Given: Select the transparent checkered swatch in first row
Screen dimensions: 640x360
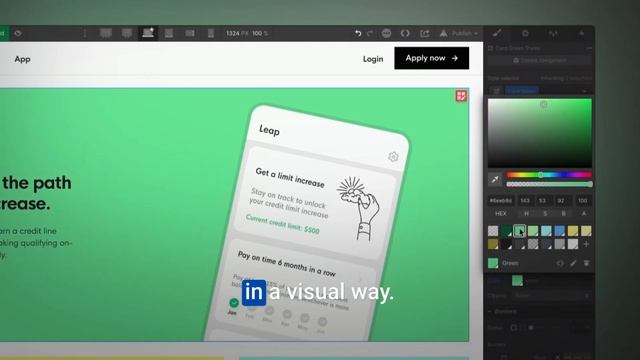Looking at the screenshot, I should click(493, 231).
